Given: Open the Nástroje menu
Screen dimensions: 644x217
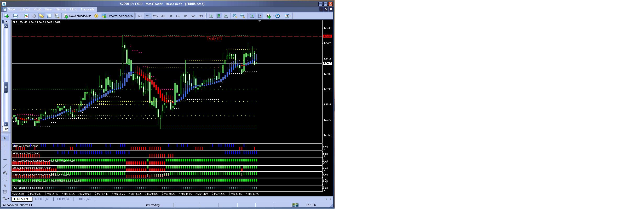Looking at the screenshot, I should coord(61,9).
